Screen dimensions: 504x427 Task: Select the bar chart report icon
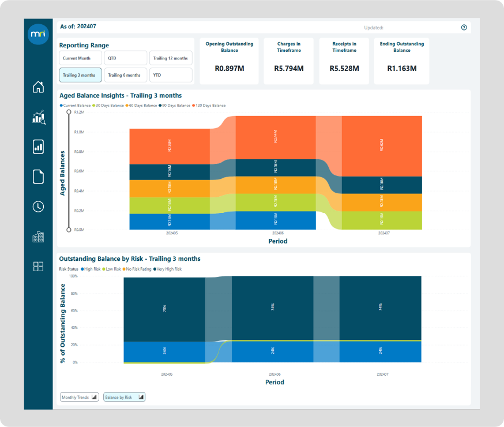point(38,147)
